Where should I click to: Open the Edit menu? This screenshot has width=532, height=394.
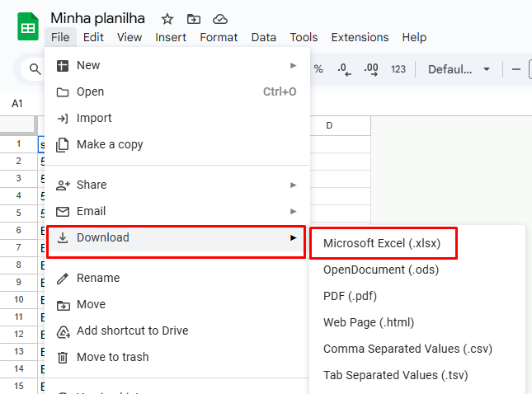point(93,37)
